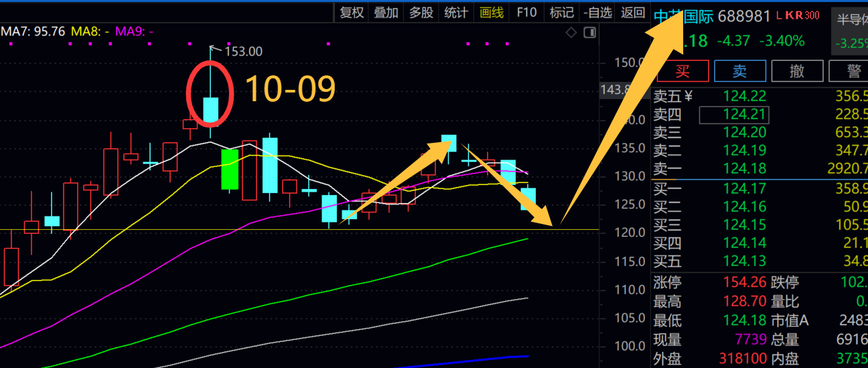The image size is (868, 368).
Task: Click the red L margin-trading badge
Action: click(780, 15)
